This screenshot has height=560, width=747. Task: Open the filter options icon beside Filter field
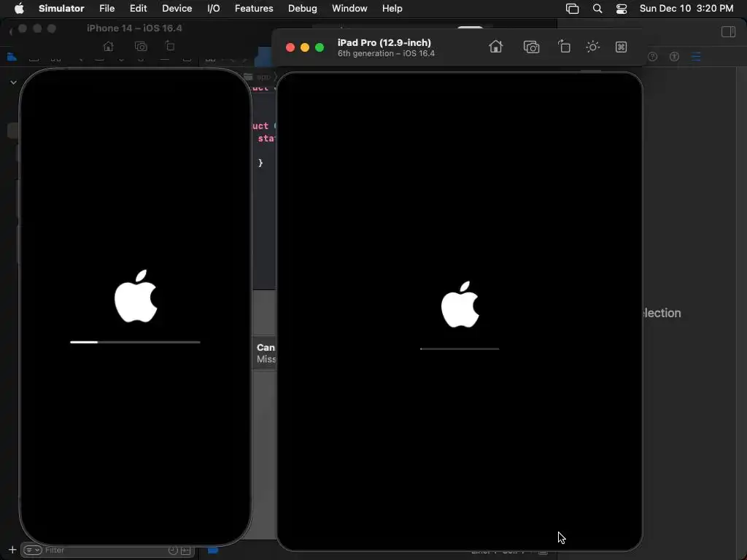tap(32, 550)
